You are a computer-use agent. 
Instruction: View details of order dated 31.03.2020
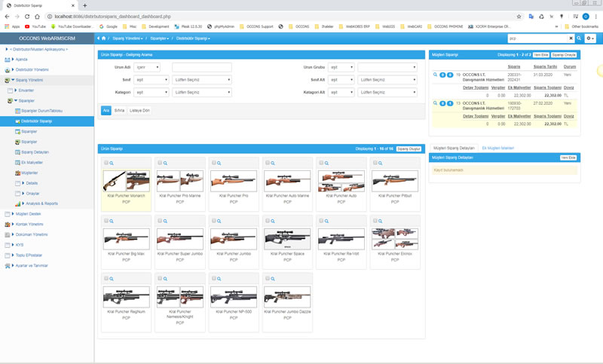point(435,75)
